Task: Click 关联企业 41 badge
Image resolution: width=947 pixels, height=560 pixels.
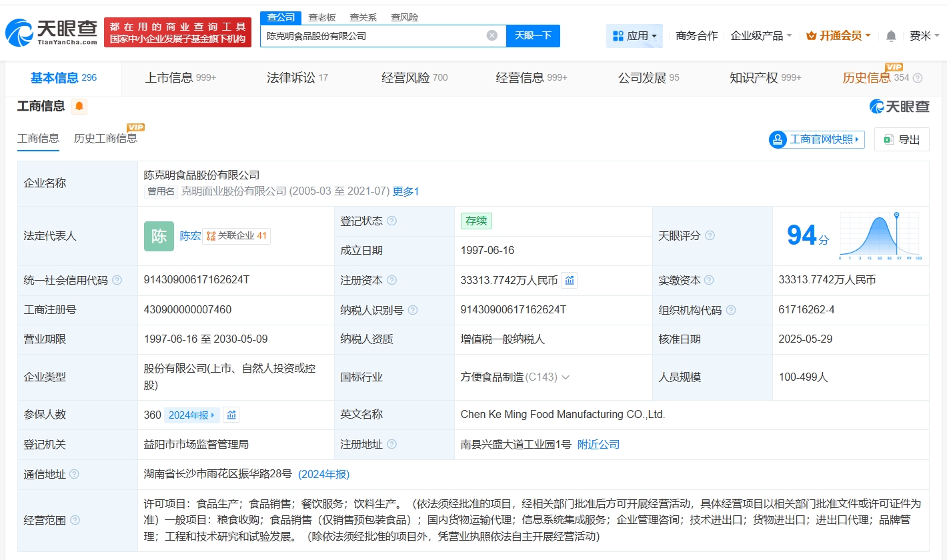Action: (237, 236)
